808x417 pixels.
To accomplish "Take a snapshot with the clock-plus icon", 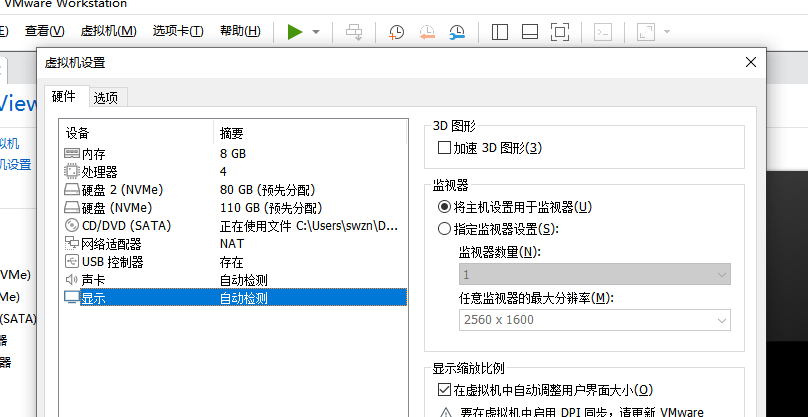I will click(396, 32).
